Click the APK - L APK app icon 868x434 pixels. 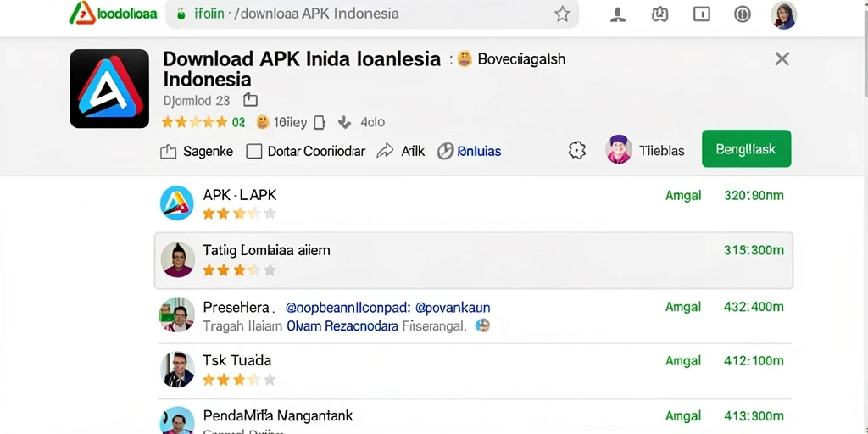pyautogui.click(x=176, y=203)
